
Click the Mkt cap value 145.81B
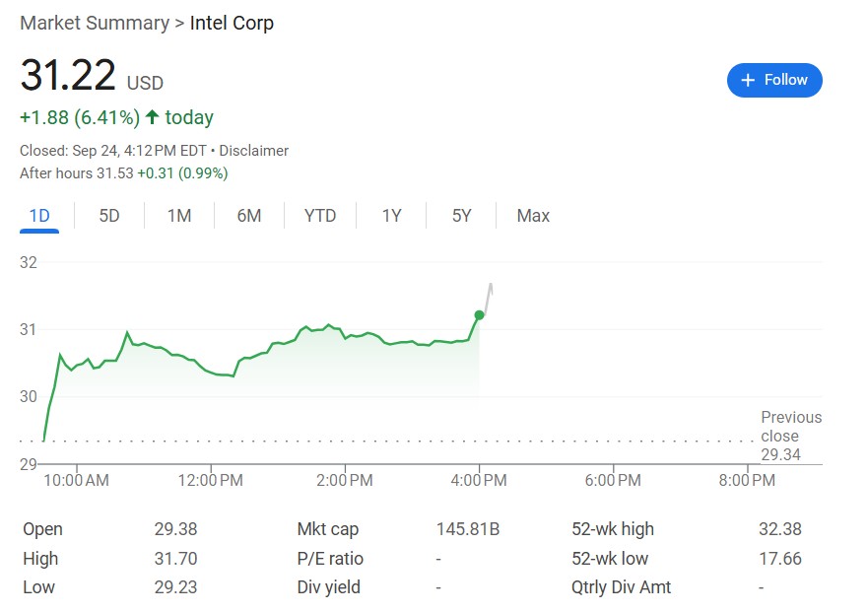point(468,529)
